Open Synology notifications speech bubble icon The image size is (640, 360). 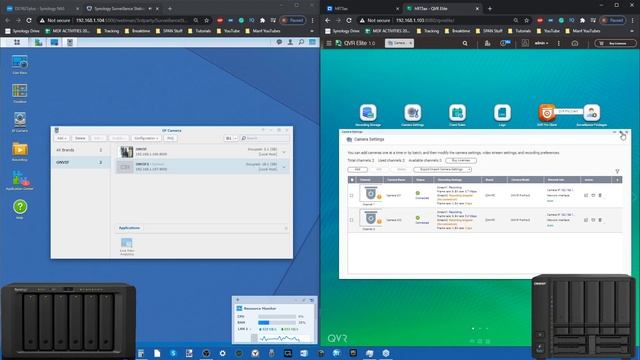click(x=279, y=42)
